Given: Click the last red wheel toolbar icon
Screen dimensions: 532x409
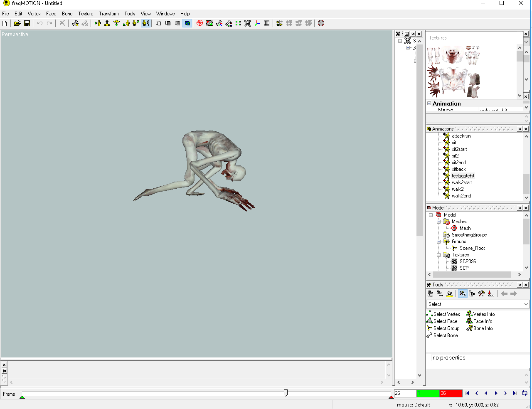Looking at the screenshot, I should (x=321, y=23).
